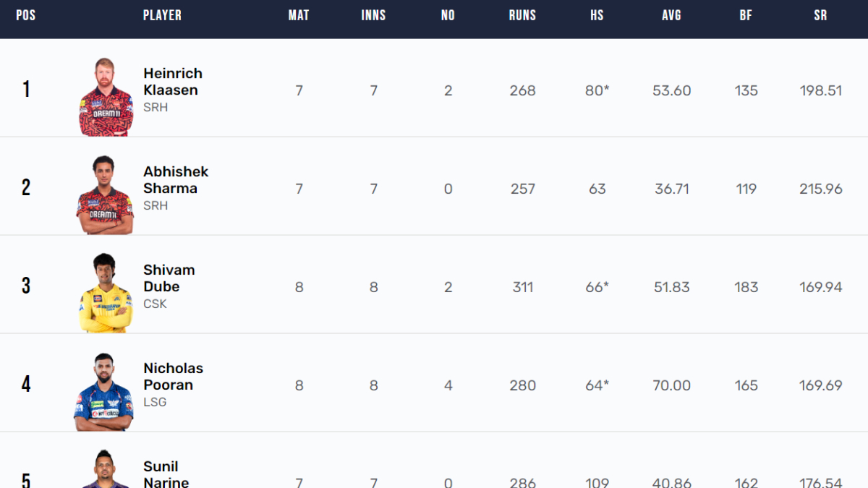Open Nicholas Pooran's player name link
Viewport: 868px width, 488px height.
click(x=174, y=377)
